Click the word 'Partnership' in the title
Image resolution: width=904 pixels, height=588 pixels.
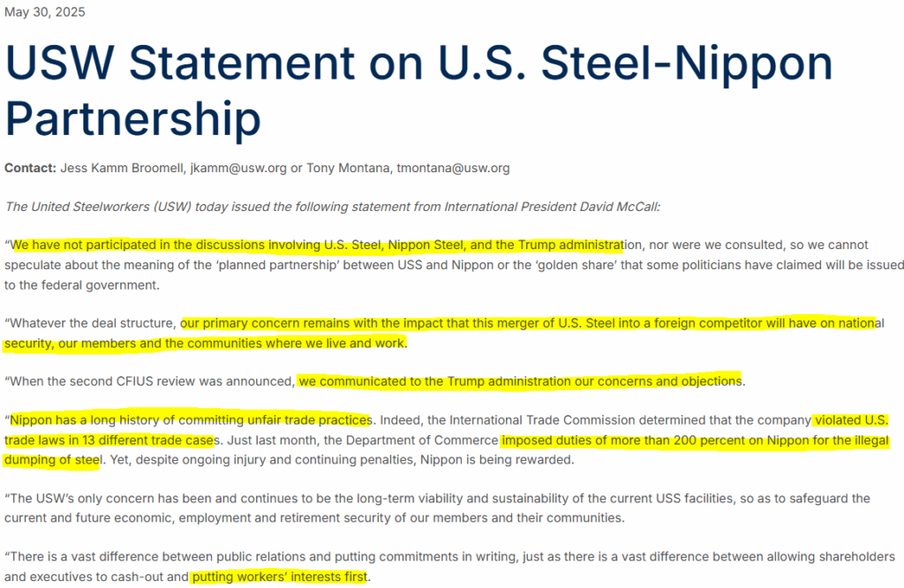[x=133, y=119]
